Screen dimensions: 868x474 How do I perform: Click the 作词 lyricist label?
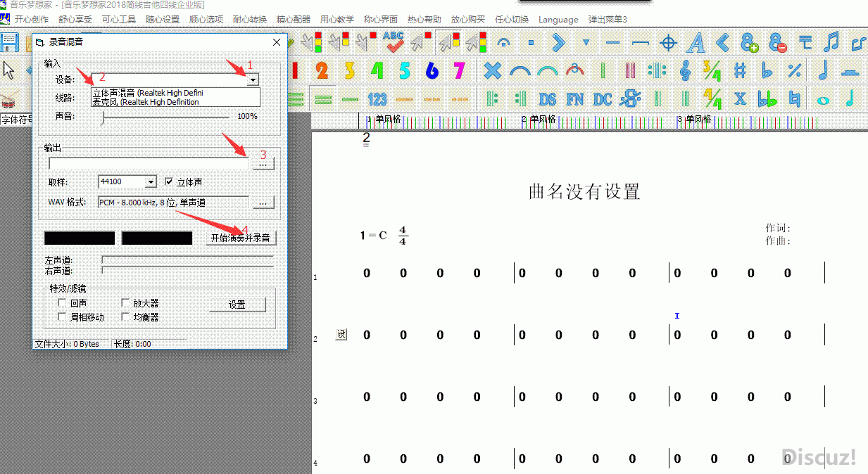click(778, 228)
